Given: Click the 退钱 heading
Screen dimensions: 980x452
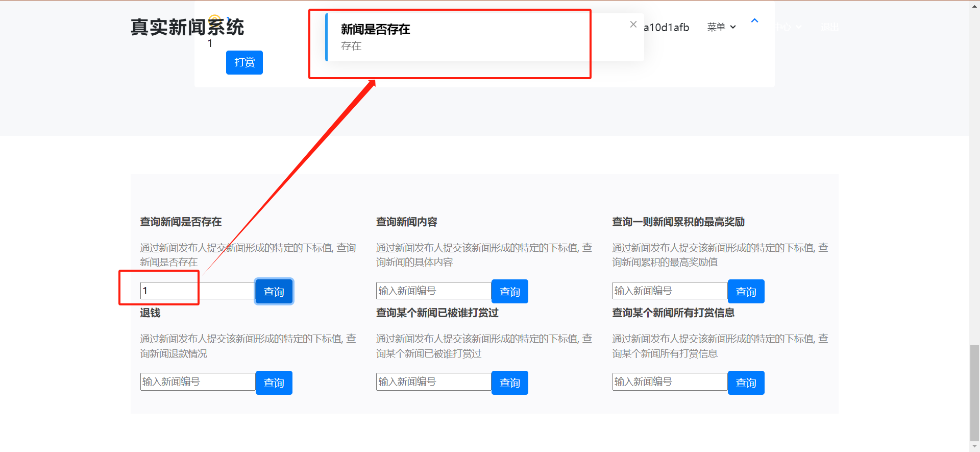Looking at the screenshot, I should point(150,313).
